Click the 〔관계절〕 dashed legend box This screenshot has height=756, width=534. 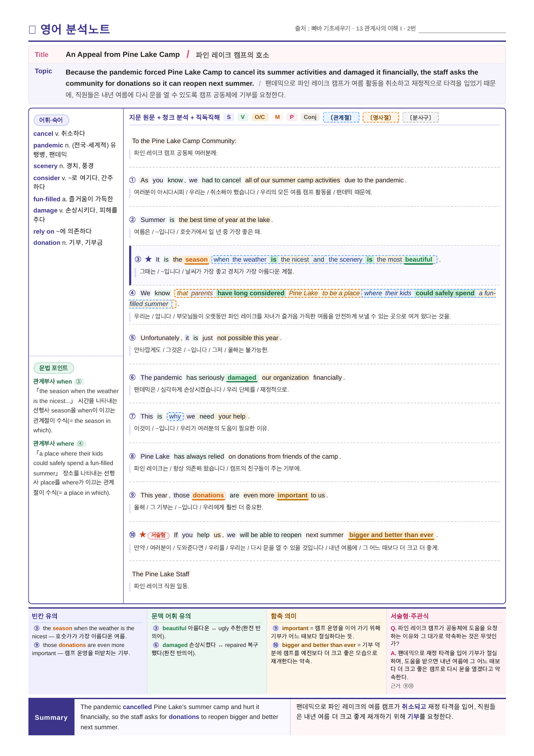(x=341, y=117)
